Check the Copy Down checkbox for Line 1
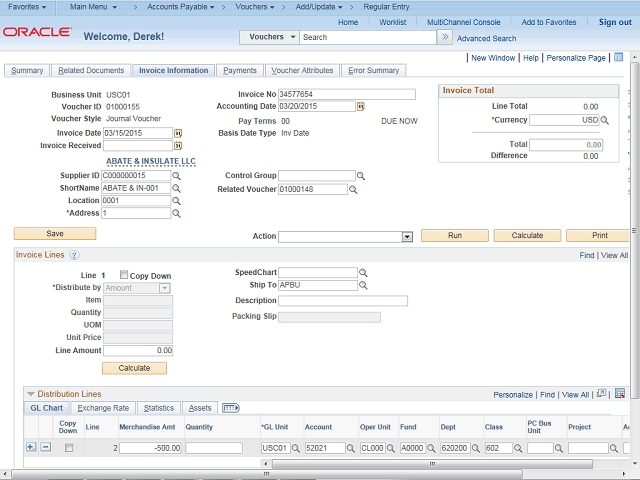This screenshot has width=640, height=480. pos(124,275)
